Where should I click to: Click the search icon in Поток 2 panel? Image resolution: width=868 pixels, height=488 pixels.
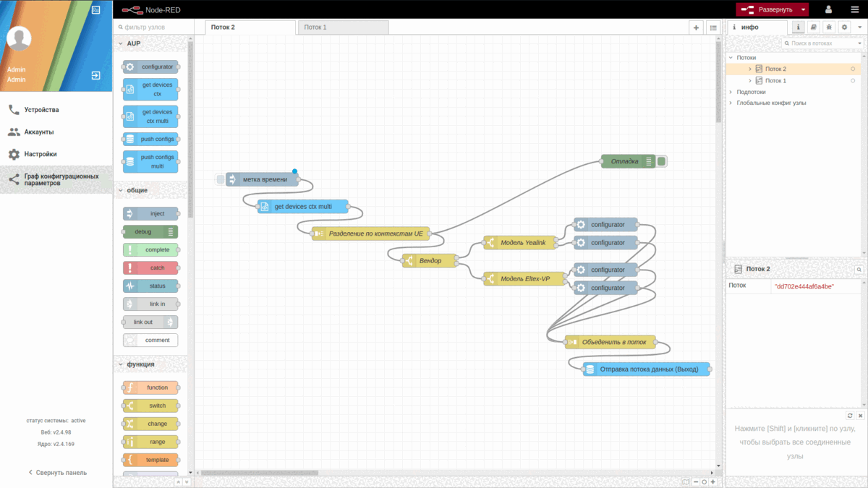[859, 269]
